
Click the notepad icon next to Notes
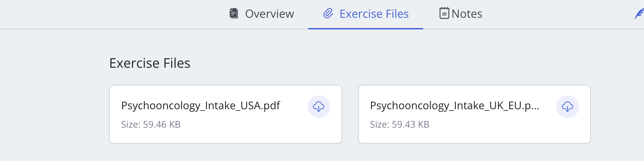[x=444, y=13]
